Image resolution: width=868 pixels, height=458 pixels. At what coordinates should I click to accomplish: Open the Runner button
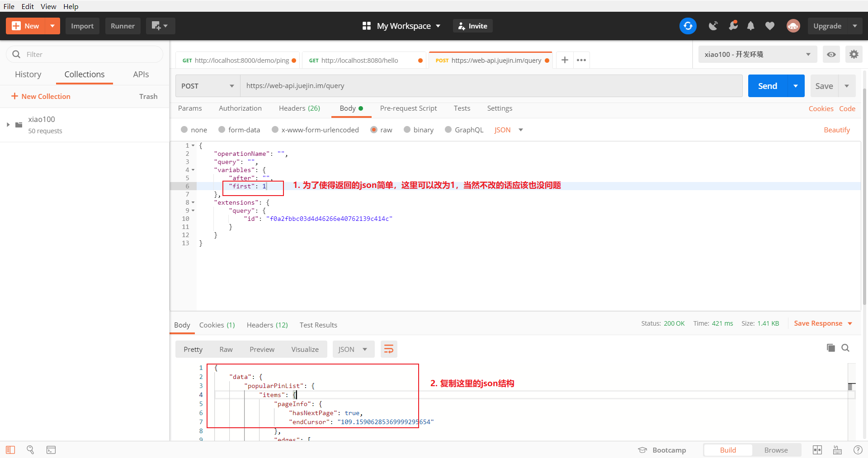click(123, 26)
